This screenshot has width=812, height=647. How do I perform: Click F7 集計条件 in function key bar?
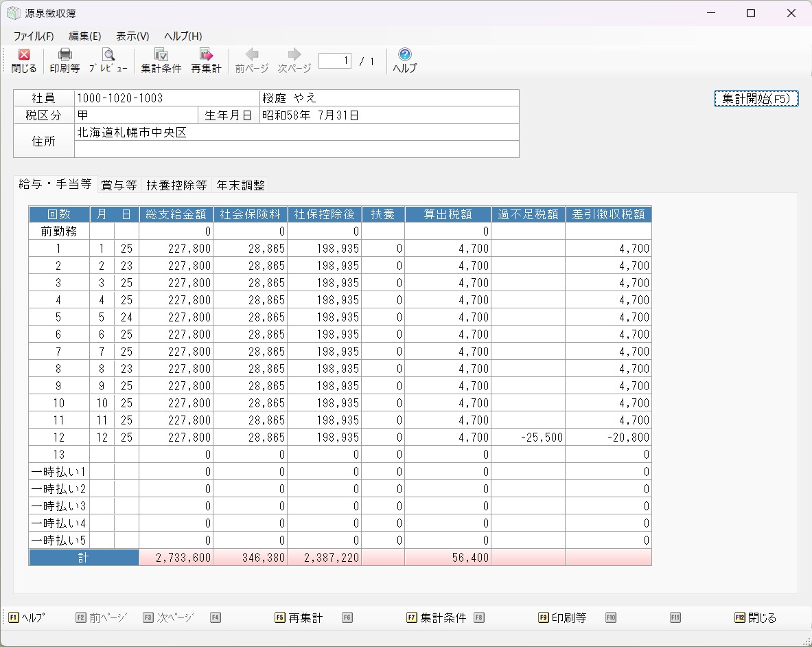(x=437, y=617)
